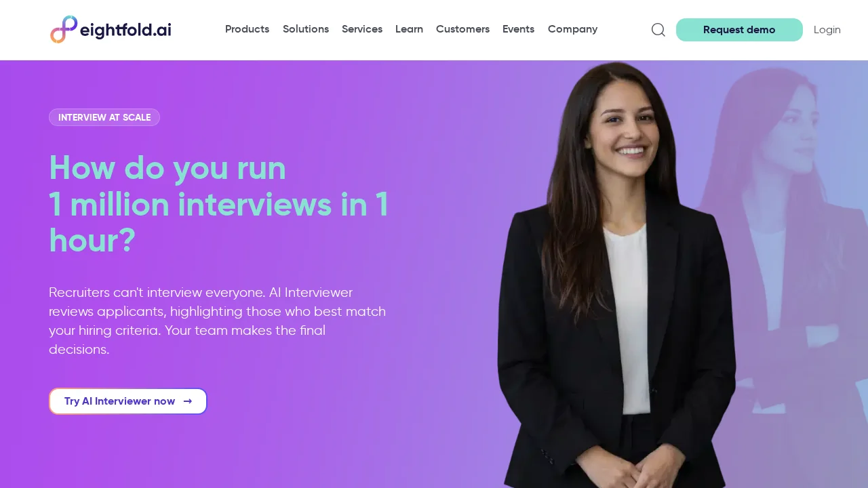Image resolution: width=868 pixels, height=488 pixels.
Task: Click the 'How do you run' headline line
Action: [x=167, y=168]
